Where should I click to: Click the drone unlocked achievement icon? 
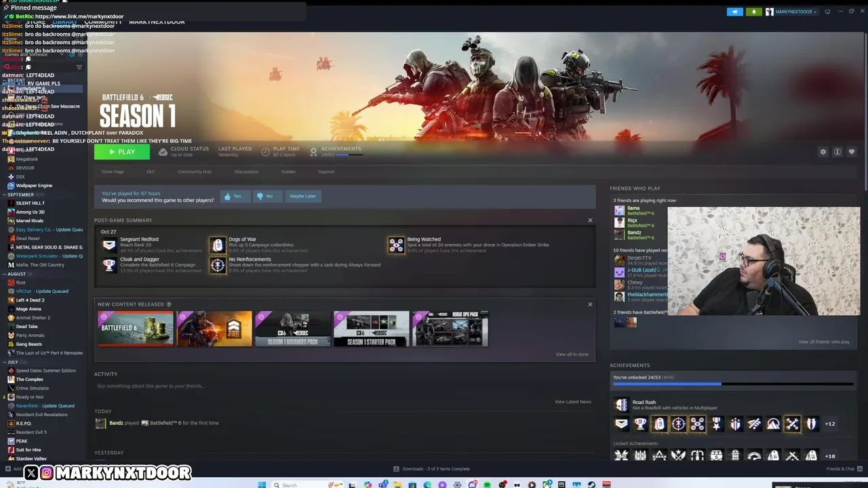[x=697, y=424]
